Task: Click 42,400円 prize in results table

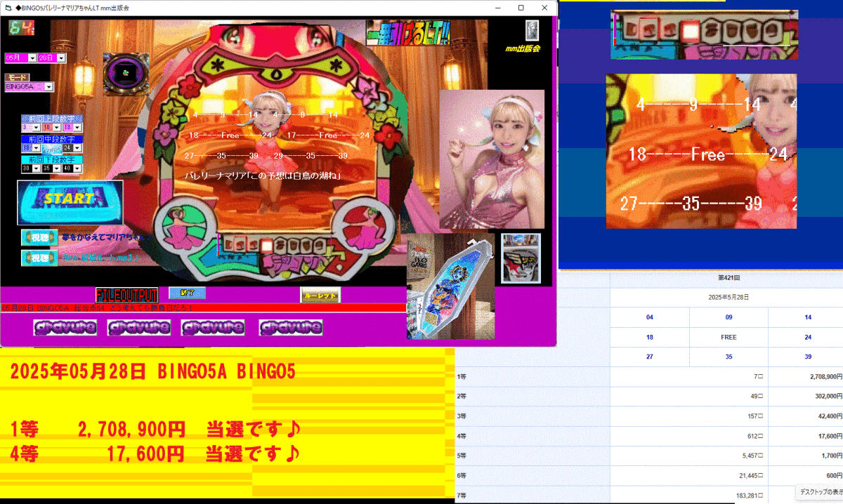Action: [830, 416]
